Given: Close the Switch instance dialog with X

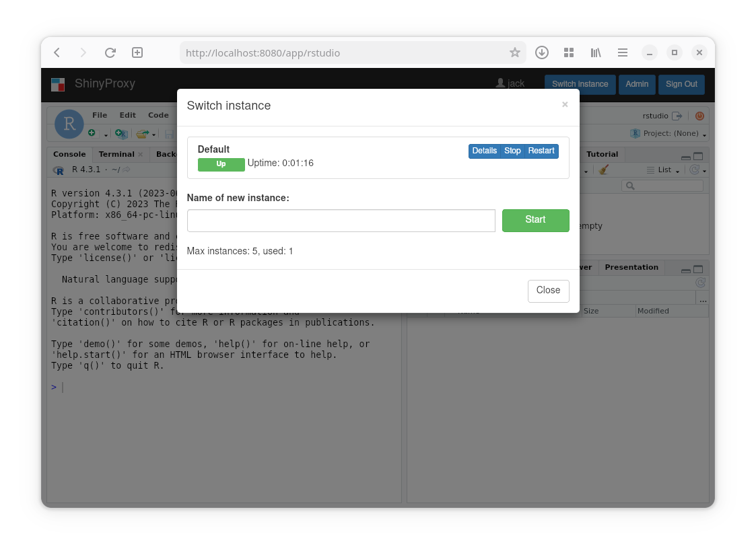Looking at the screenshot, I should click(x=565, y=104).
